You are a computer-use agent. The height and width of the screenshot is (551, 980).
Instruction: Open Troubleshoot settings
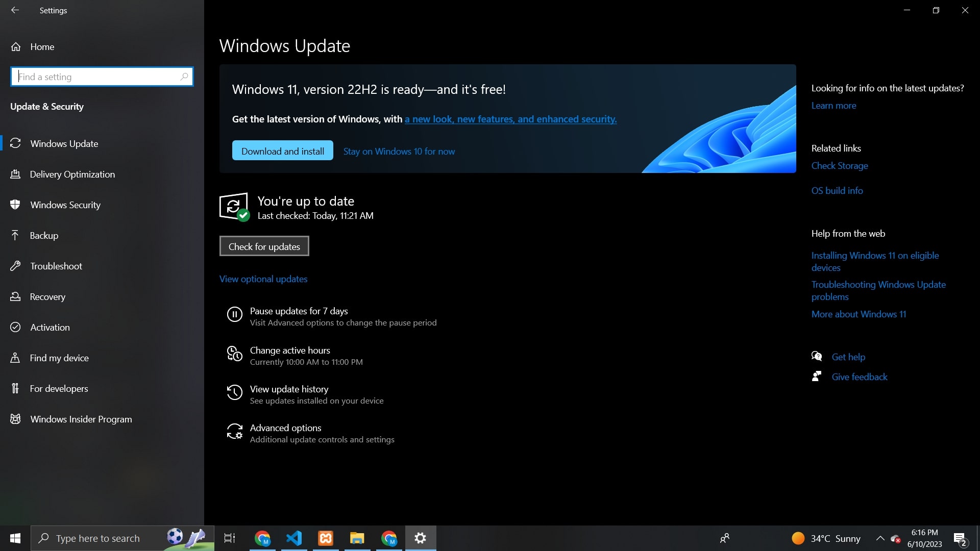(x=102, y=266)
